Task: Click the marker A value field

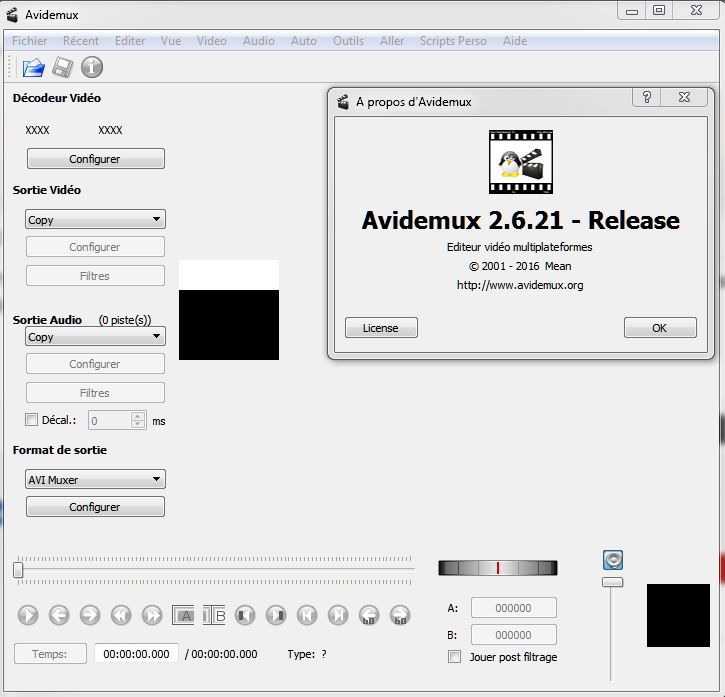Action: 514,608
